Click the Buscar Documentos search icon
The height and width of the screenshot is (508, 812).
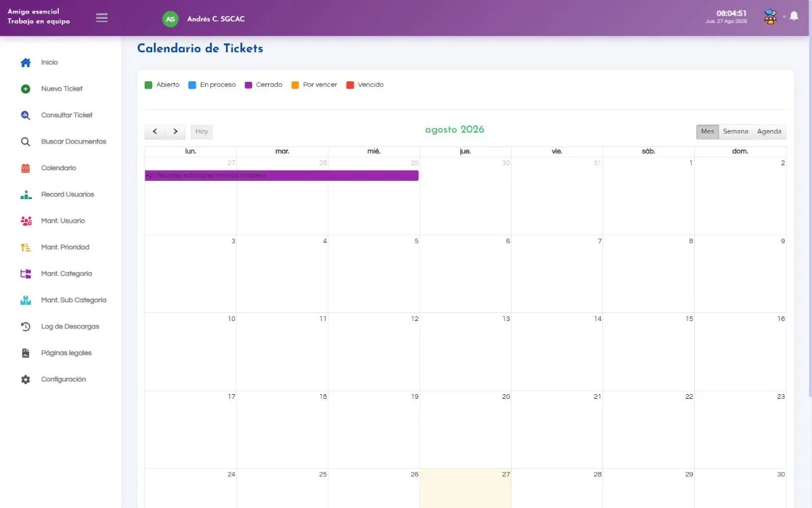26,142
